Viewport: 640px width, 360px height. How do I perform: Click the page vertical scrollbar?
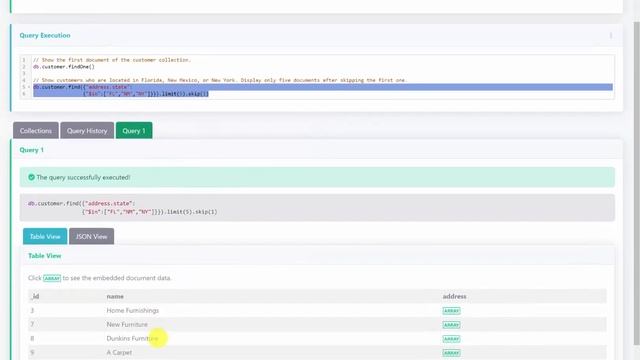point(636,184)
